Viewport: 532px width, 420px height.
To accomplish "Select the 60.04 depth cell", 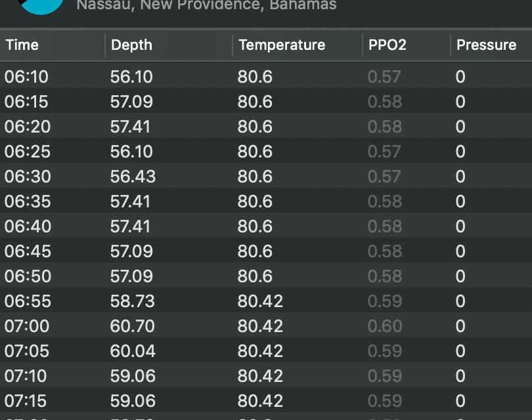I will point(133,351).
